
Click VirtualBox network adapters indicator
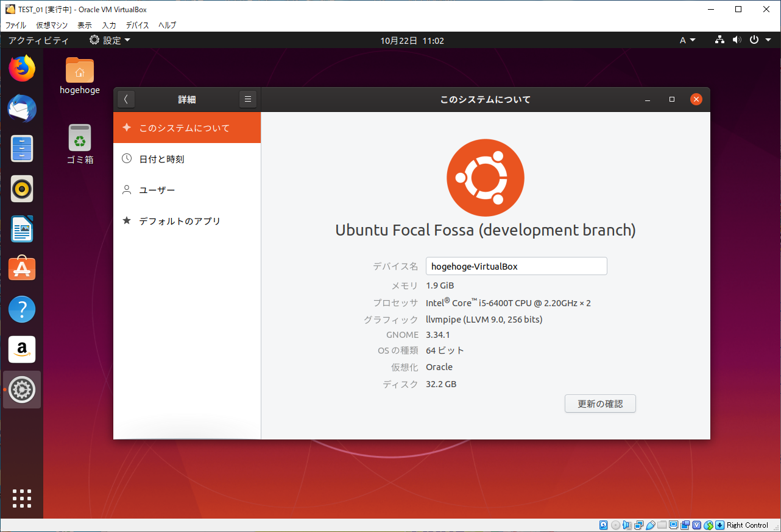tap(638, 525)
